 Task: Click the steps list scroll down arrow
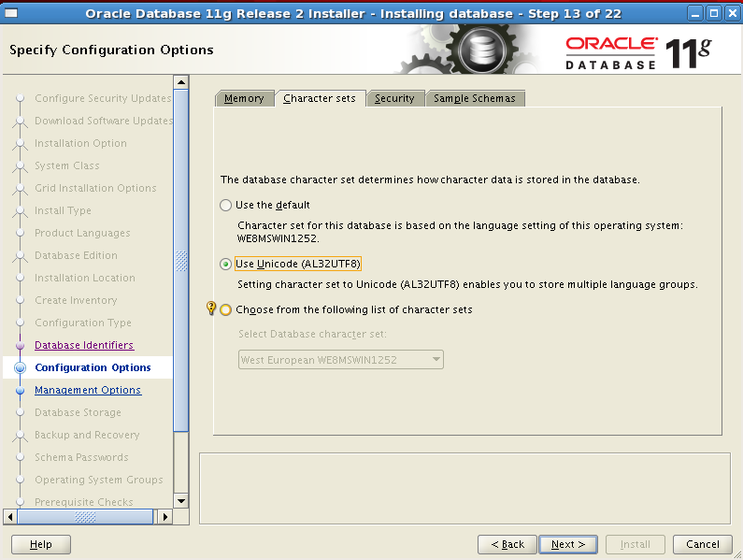click(181, 501)
